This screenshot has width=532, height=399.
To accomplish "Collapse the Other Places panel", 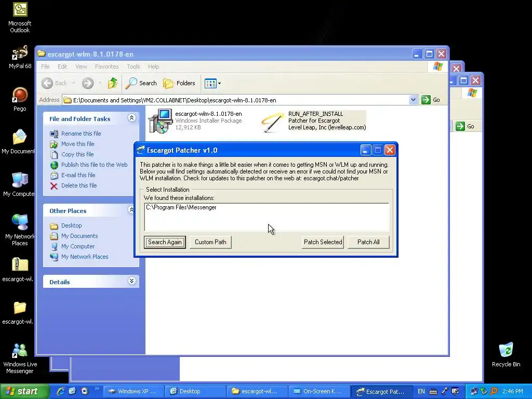I will point(131,210).
